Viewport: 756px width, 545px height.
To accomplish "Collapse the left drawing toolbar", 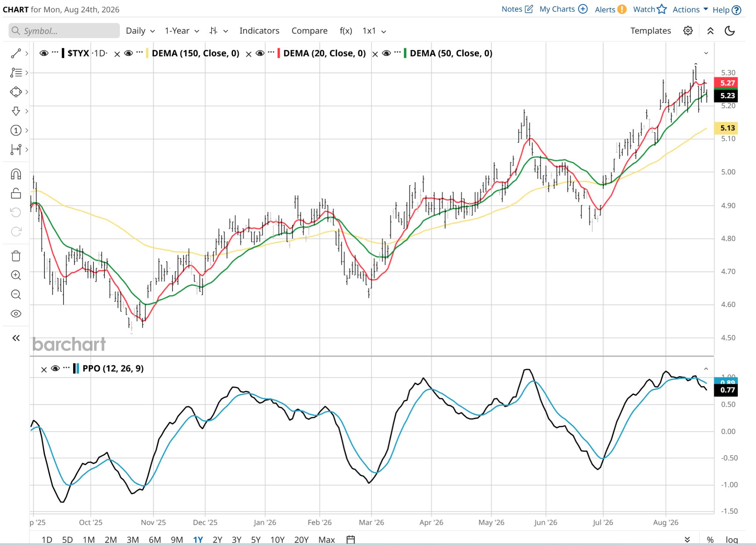I will 16,338.
